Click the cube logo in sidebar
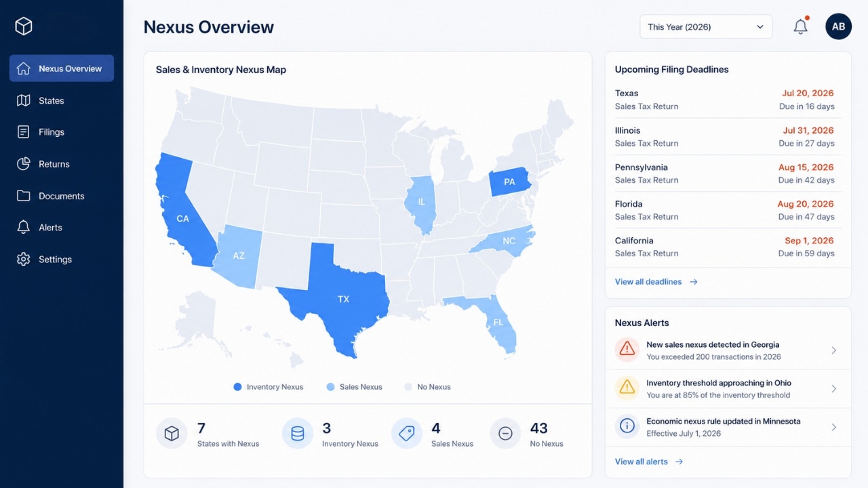Image resolution: width=868 pixels, height=488 pixels. (x=24, y=26)
